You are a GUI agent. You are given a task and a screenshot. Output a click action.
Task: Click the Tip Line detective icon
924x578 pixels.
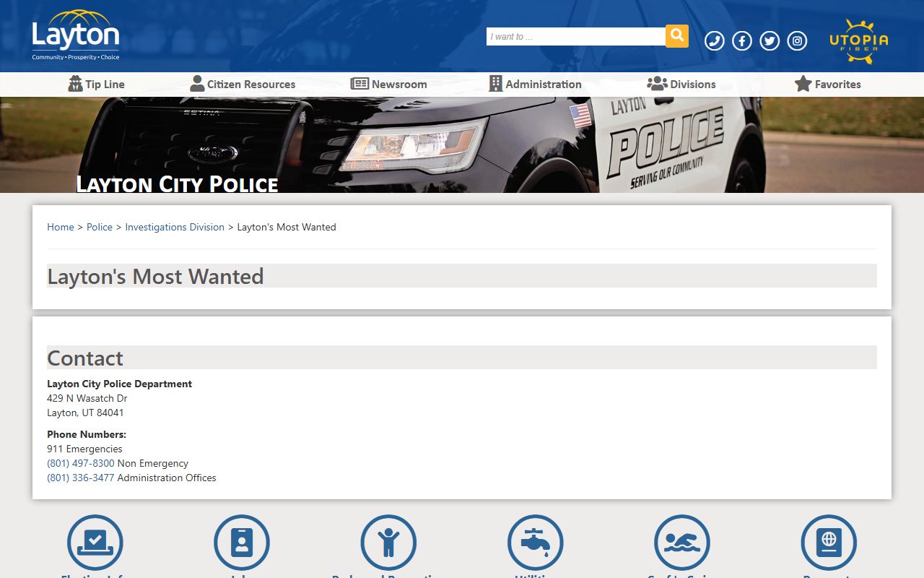point(75,84)
